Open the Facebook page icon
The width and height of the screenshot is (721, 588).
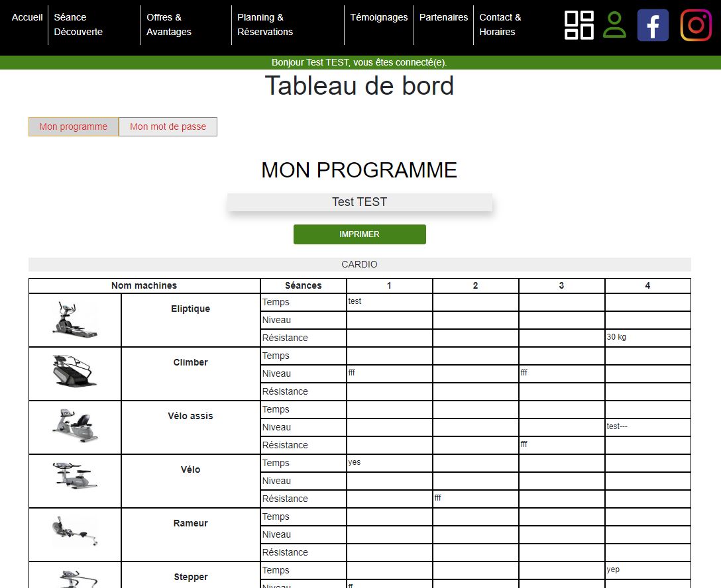653,25
